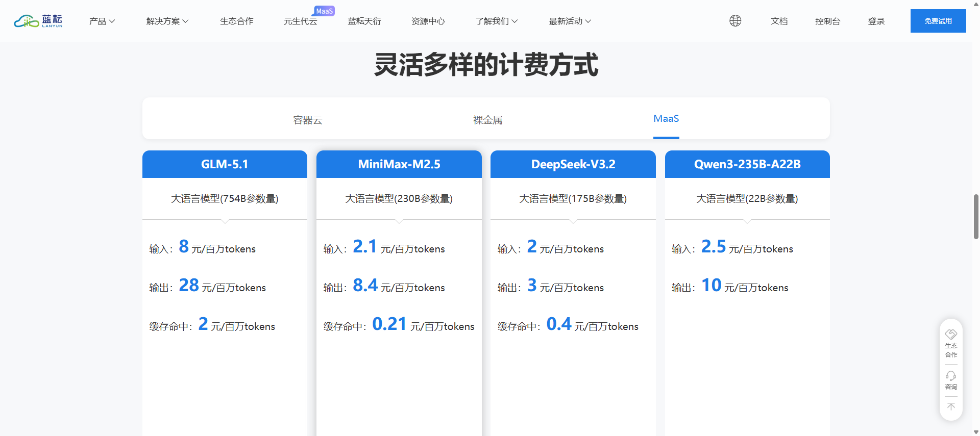Click MiniMax input price 2.1

pyautogui.click(x=364, y=246)
